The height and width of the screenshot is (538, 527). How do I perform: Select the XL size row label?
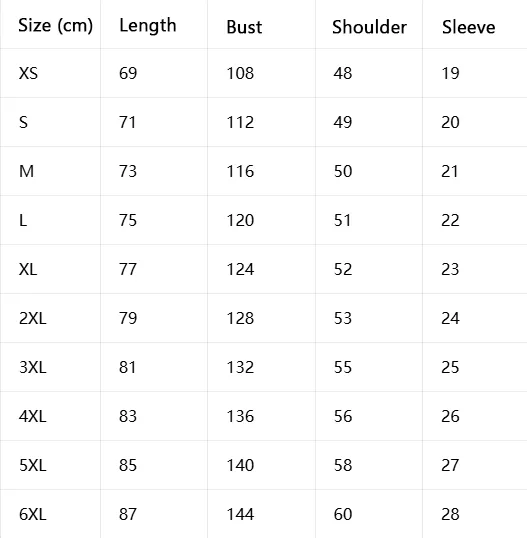[x=28, y=269]
